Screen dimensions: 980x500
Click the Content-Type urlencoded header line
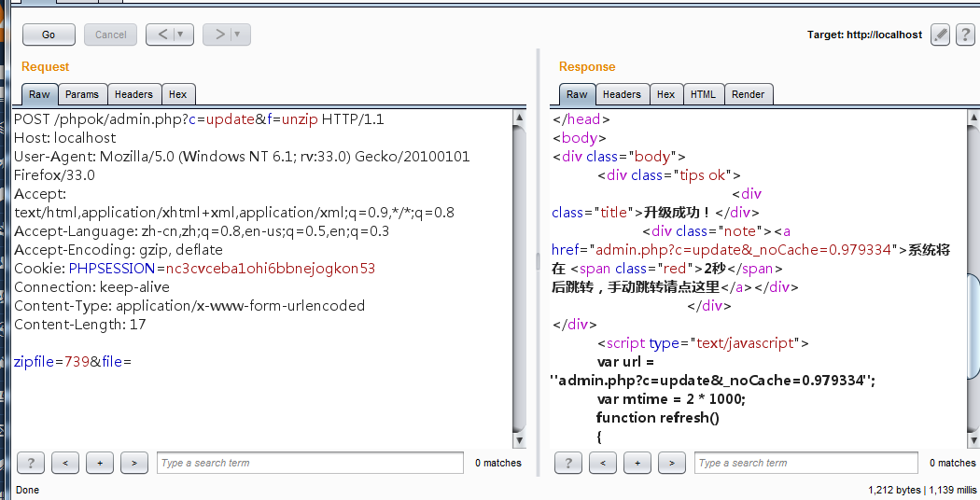point(189,306)
